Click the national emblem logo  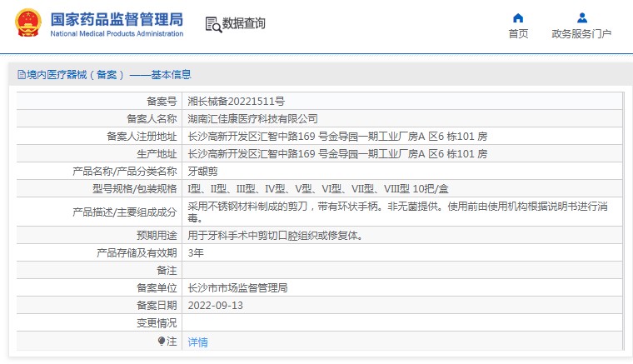click(28, 23)
